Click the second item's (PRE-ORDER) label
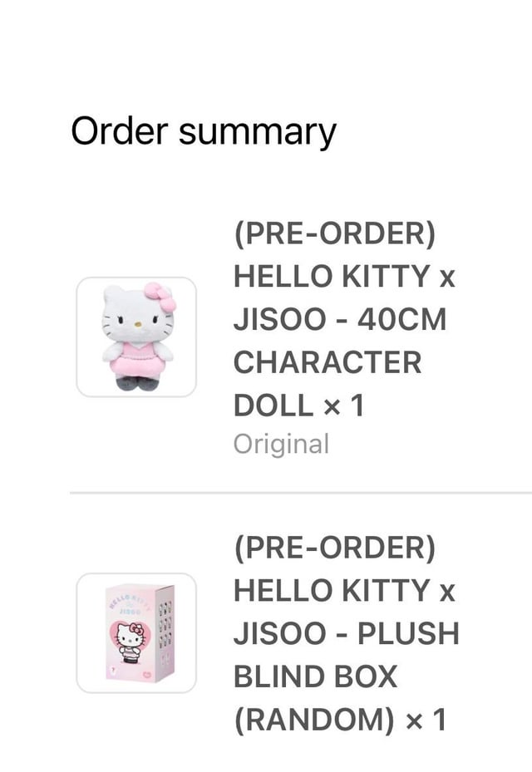Viewport: 532px width, 772px height. (x=334, y=548)
